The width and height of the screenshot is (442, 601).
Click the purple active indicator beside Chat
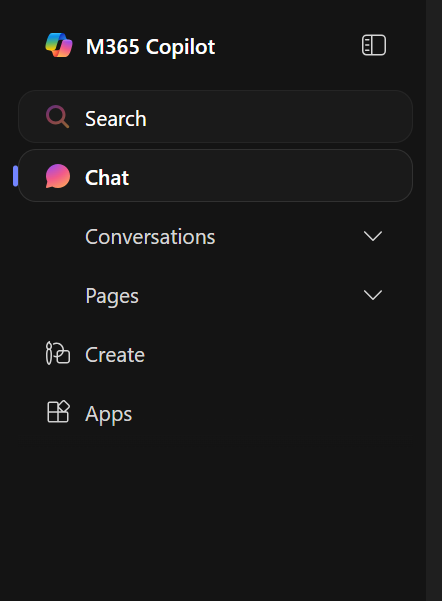tap(15, 176)
